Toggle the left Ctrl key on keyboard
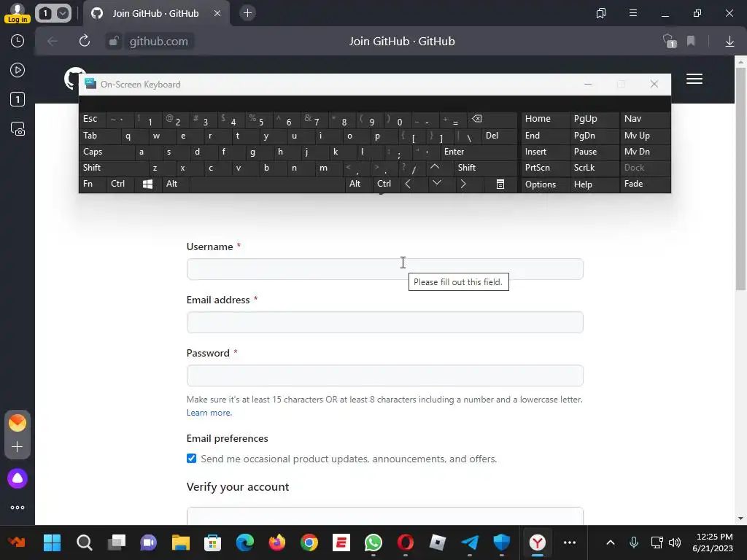Image resolution: width=747 pixels, height=560 pixels. point(120,184)
